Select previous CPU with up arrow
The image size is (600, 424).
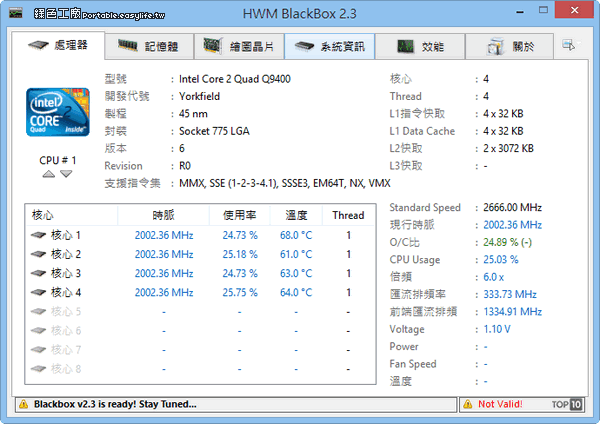pos(49,174)
